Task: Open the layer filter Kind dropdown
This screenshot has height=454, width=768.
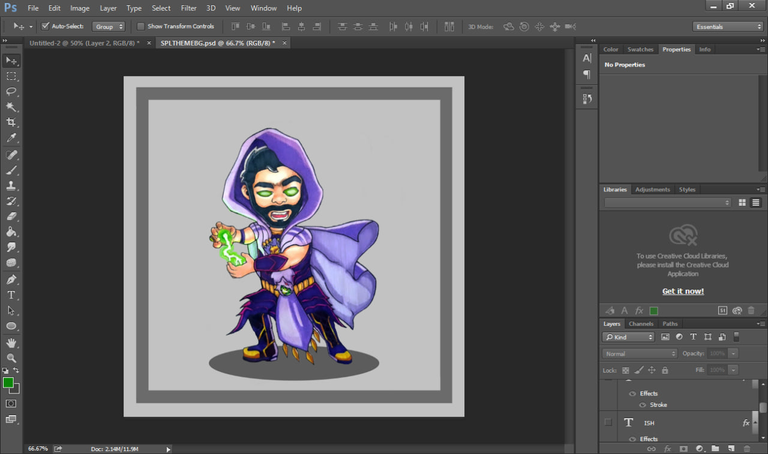Action: click(628, 337)
